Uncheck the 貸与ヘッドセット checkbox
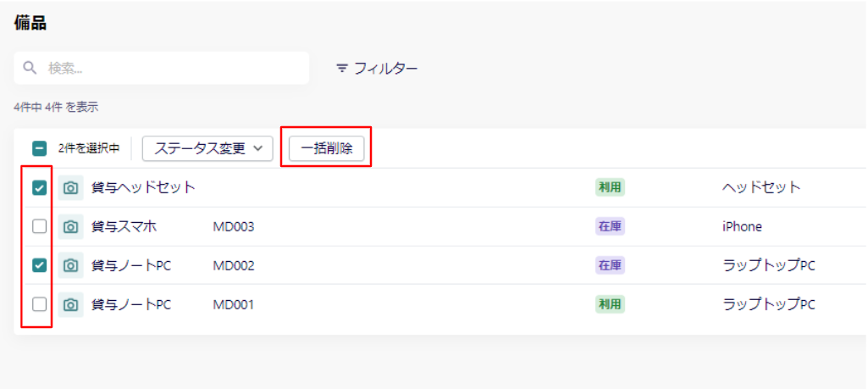The width and height of the screenshot is (868, 389). point(39,188)
